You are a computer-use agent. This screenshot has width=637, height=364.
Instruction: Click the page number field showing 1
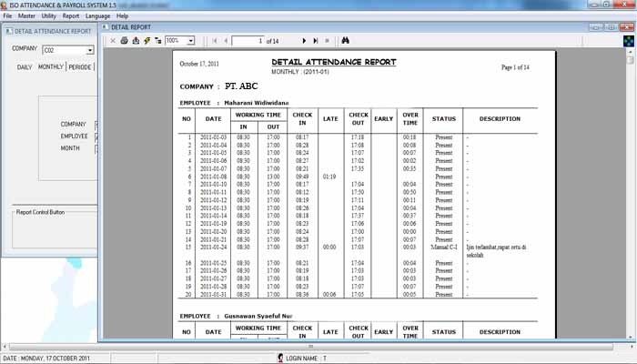tap(248, 41)
